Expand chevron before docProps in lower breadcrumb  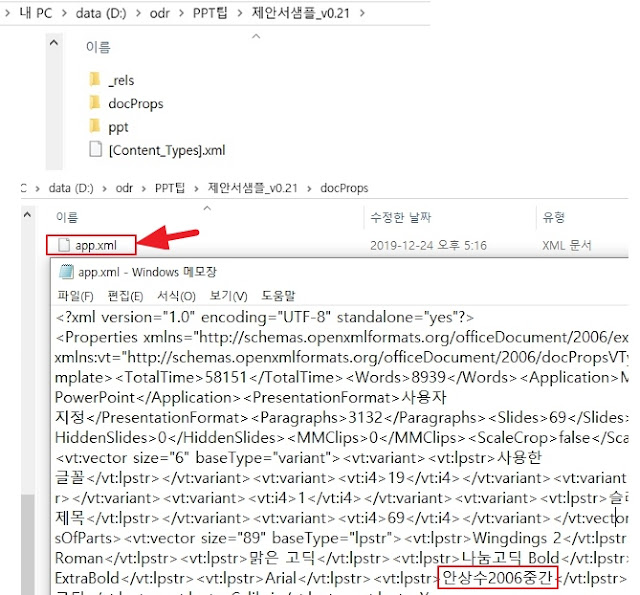click(x=309, y=189)
